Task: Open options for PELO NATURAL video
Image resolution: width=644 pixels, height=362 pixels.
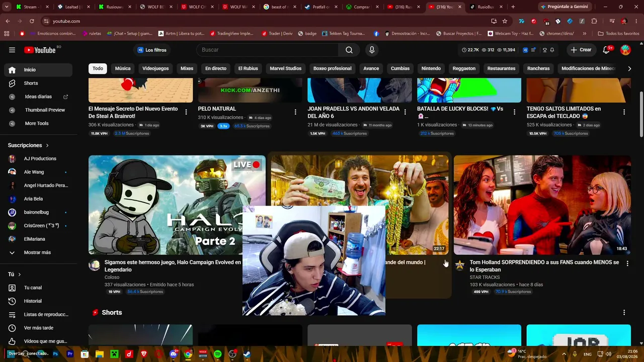Action: point(295,112)
